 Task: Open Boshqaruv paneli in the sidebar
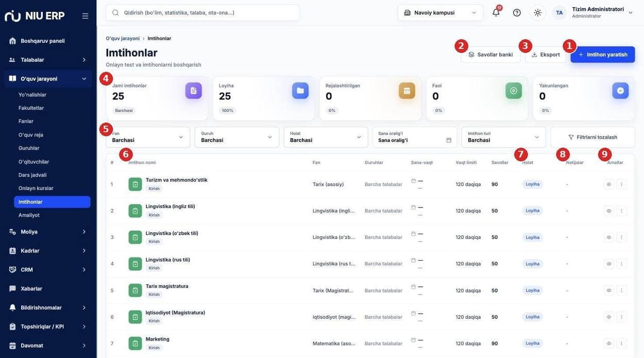coord(48,41)
